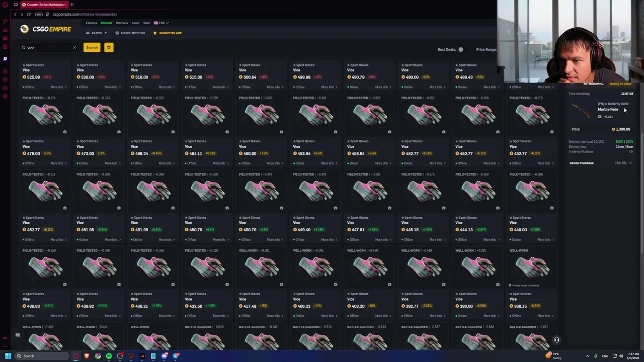Reload the current page
Viewport: 644px width, 362px height.
point(29,14)
